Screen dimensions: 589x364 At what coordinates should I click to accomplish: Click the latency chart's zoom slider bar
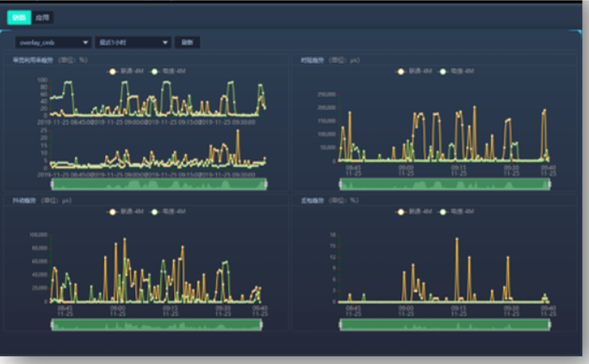[445, 183]
